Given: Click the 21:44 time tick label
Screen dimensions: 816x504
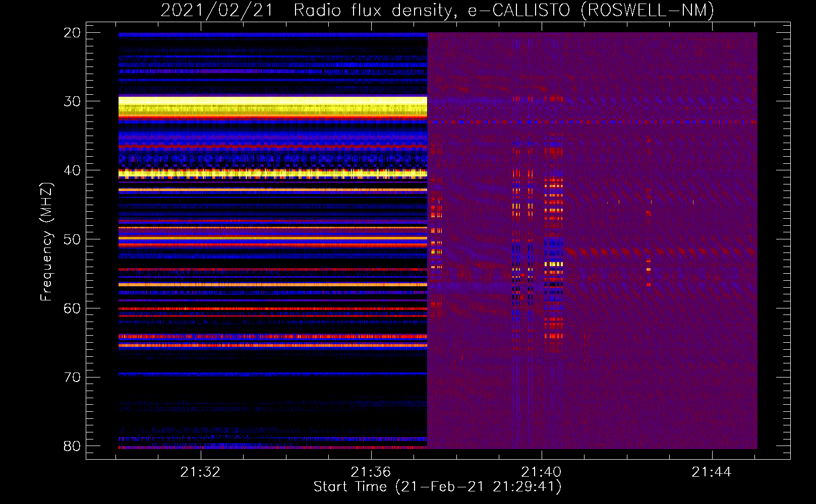Looking at the screenshot, I should [x=711, y=472].
